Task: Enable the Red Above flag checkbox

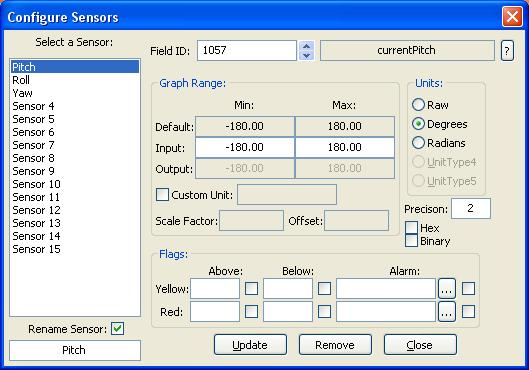Action: point(251,311)
